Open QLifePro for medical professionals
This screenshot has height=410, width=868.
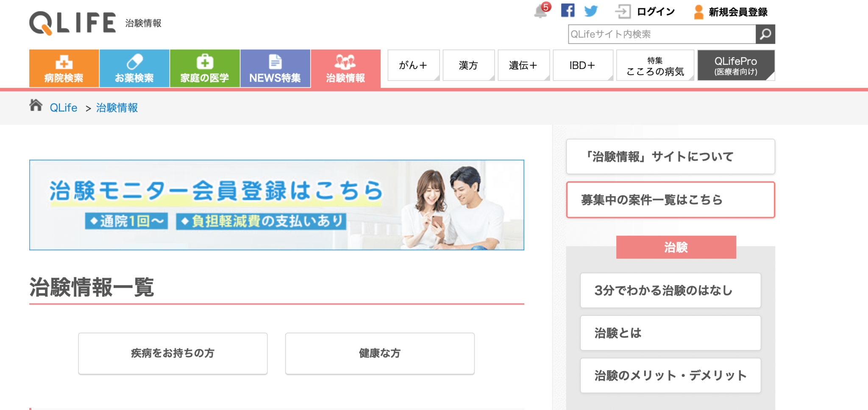click(x=736, y=65)
